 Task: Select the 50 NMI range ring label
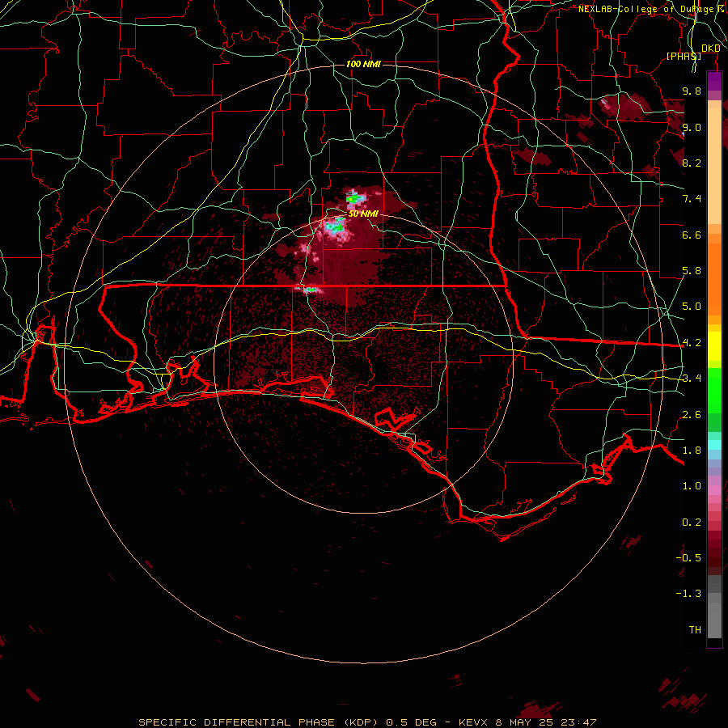[363, 214]
